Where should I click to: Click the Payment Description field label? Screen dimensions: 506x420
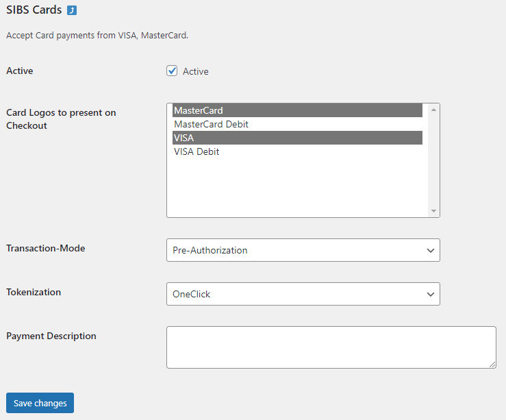pyautogui.click(x=51, y=336)
